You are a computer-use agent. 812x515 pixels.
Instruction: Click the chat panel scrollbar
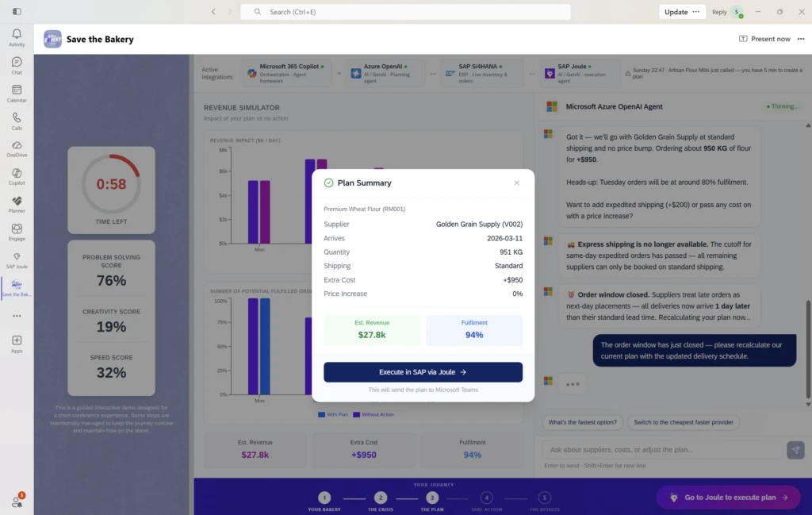pos(808,350)
